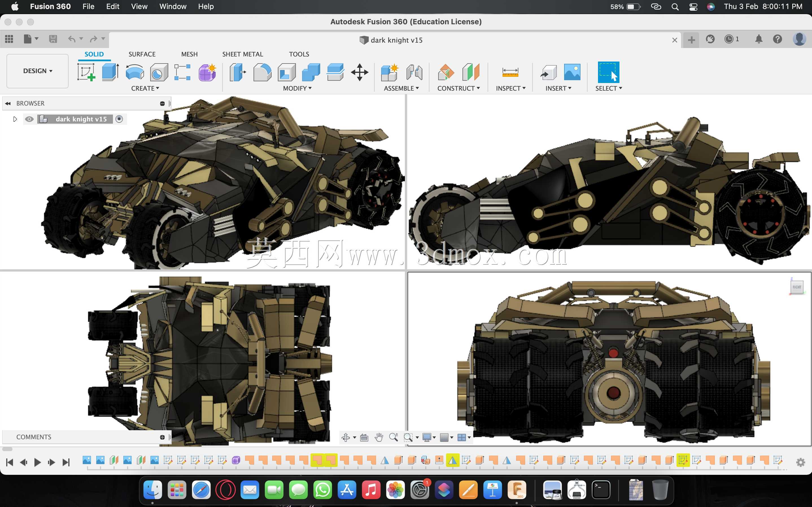This screenshot has width=812, height=507.
Task: Select the Pan hand tool
Action: coord(379,437)
